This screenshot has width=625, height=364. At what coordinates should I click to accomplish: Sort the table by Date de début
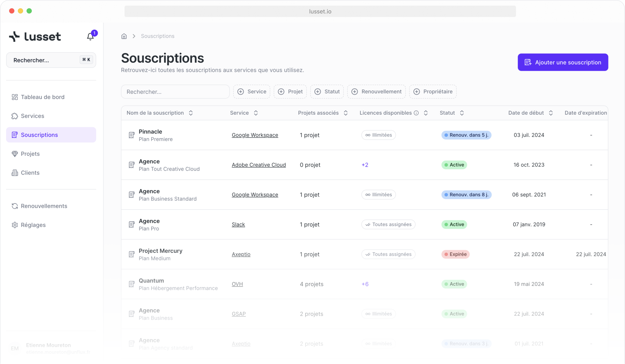551,113
